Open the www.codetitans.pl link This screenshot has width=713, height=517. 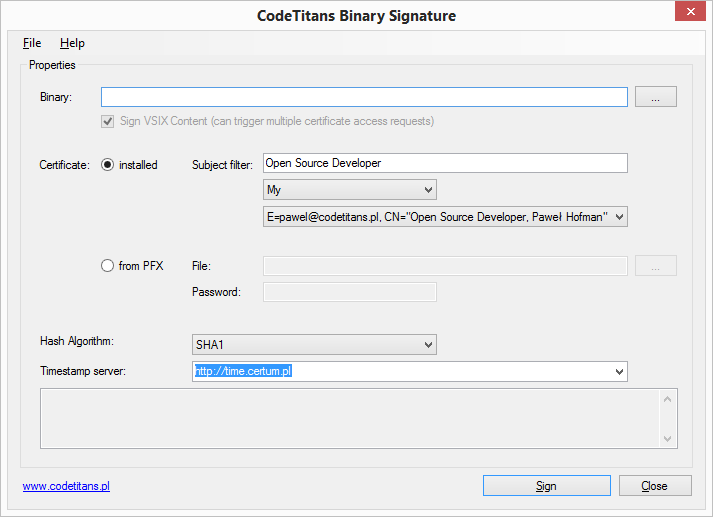(x=66, y=486)
